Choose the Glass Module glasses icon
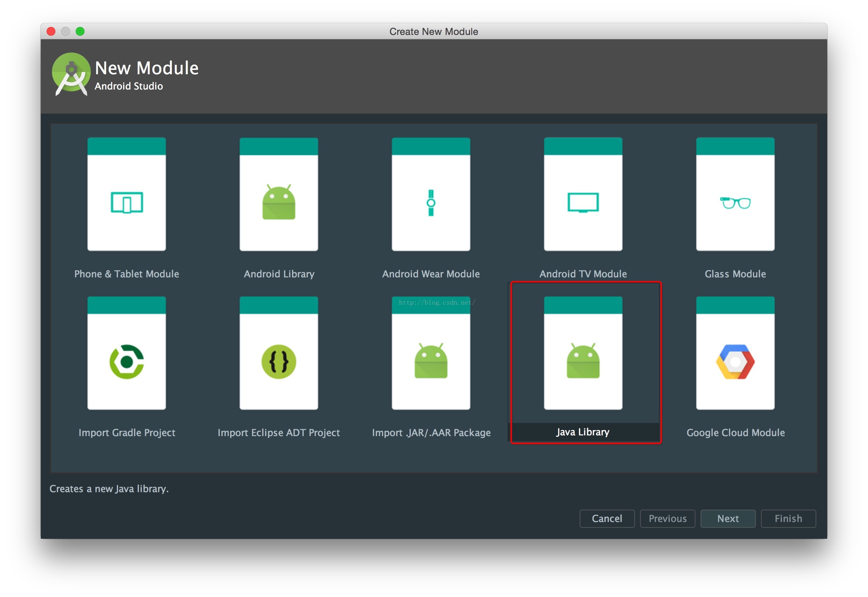Screen dimensions: 868x597 pyautogui.click(x=735, y=202)
